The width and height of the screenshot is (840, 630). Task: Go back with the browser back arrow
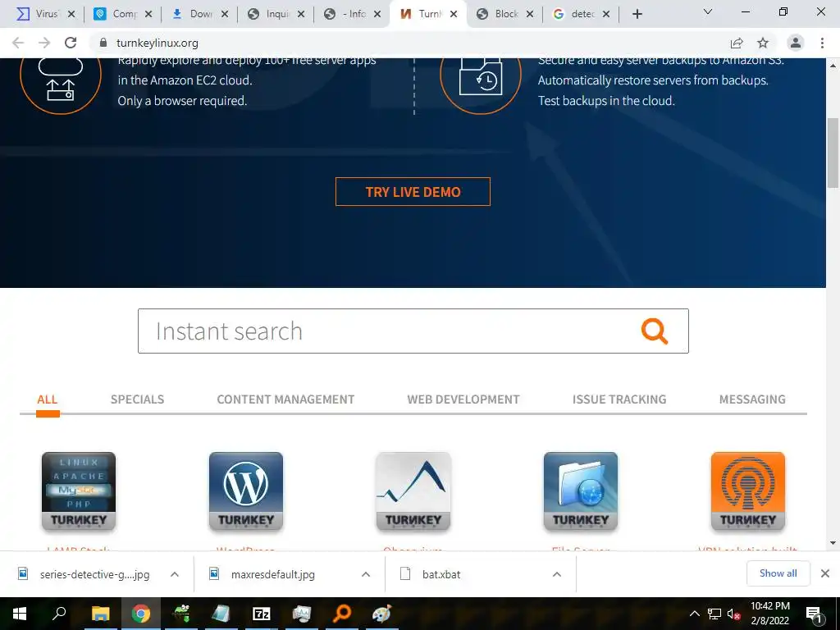click(18, 43)
